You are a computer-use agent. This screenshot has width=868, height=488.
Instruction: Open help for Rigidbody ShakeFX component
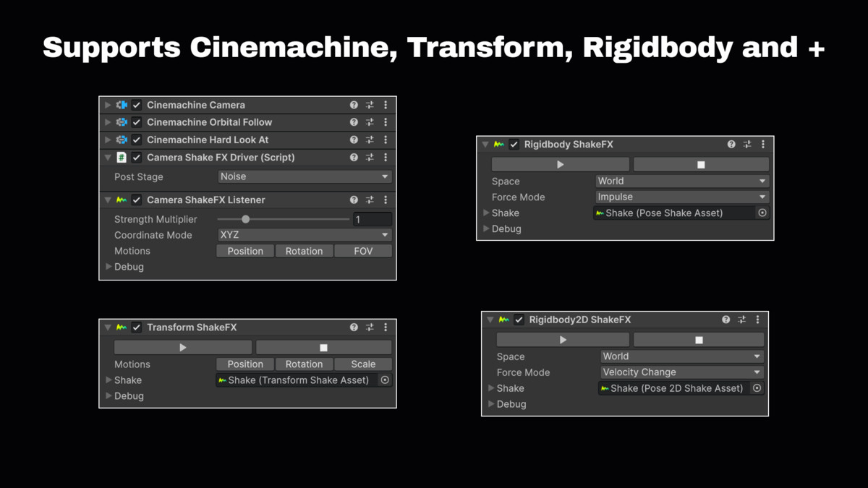coord(731,145)
